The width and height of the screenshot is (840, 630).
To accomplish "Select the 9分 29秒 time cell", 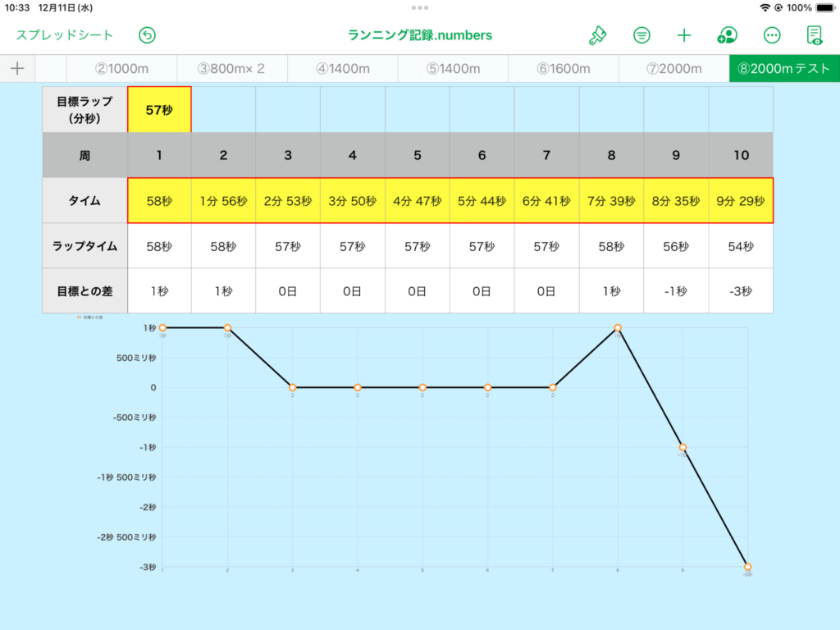I will tap(741, 201).
